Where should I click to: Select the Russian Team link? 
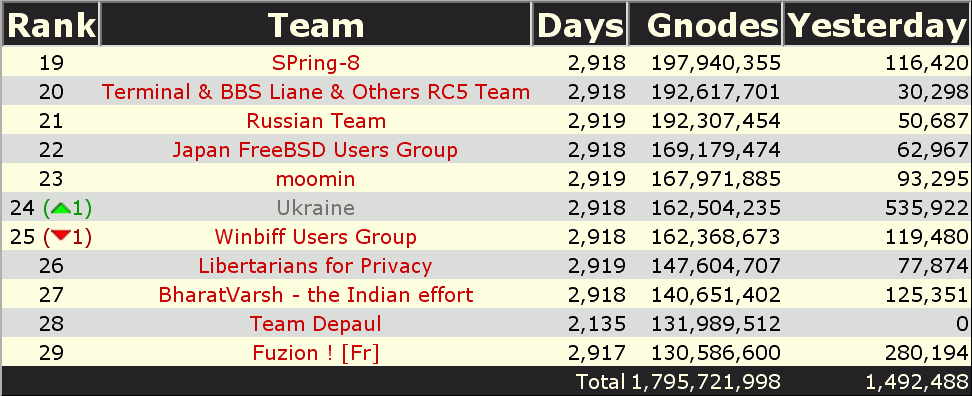[x=316, y=120]
